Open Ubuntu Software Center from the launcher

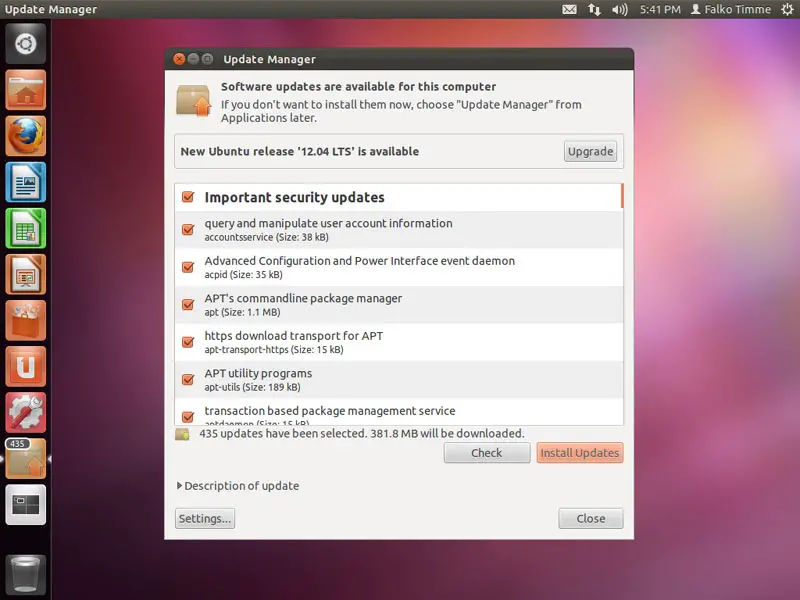[x=26, y=320]
